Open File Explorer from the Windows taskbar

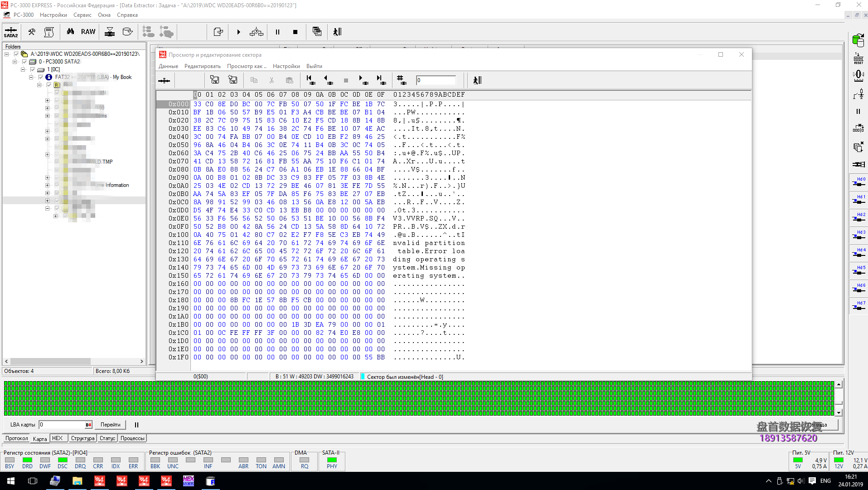pyautogui.click(x=77, y=481)
